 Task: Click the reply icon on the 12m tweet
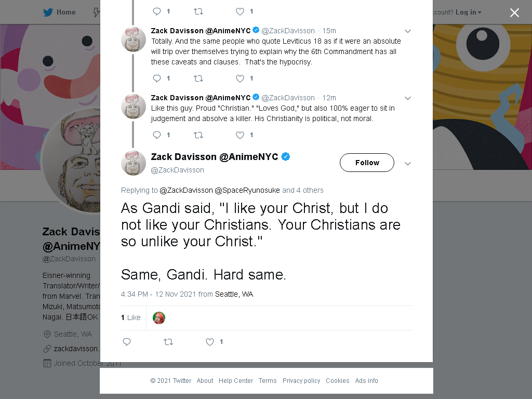tap(157, 135)
